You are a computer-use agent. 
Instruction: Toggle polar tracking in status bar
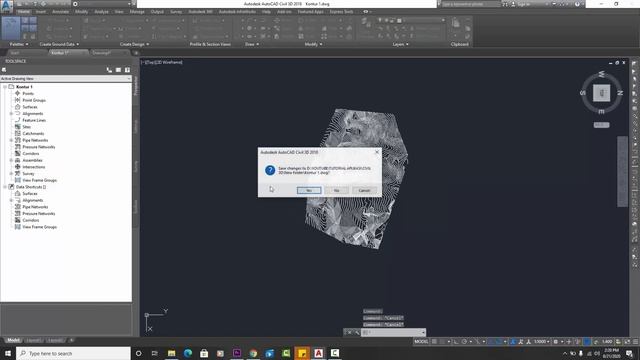(464, 342)
